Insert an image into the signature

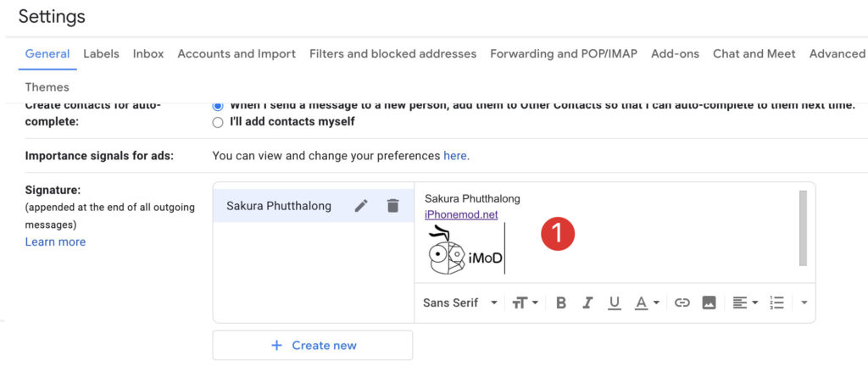[709, 303]
